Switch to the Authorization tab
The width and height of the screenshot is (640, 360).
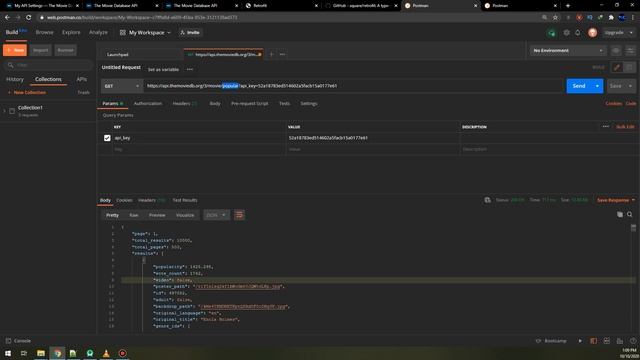point(148,104)
